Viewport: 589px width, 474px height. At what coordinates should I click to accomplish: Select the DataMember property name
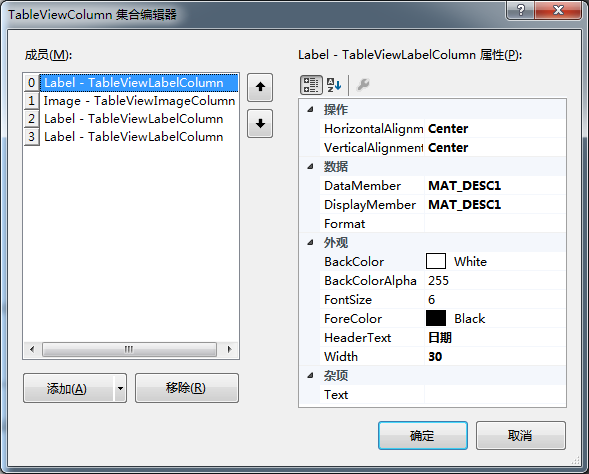coord(362,186)
